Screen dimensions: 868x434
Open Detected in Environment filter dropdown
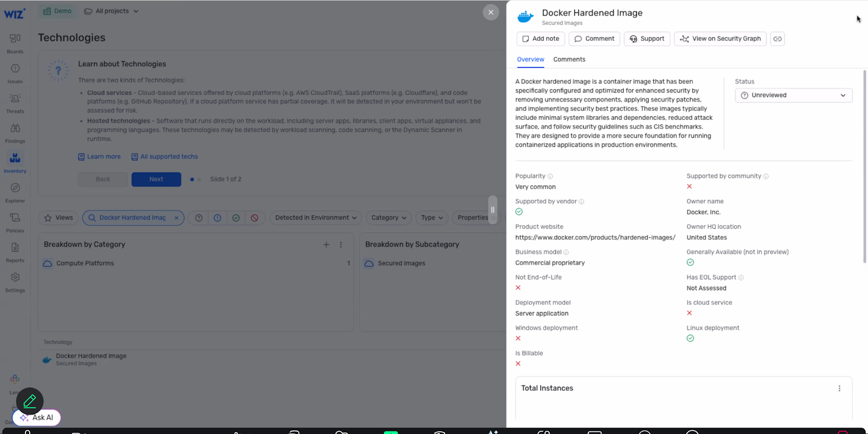(316, 218)
